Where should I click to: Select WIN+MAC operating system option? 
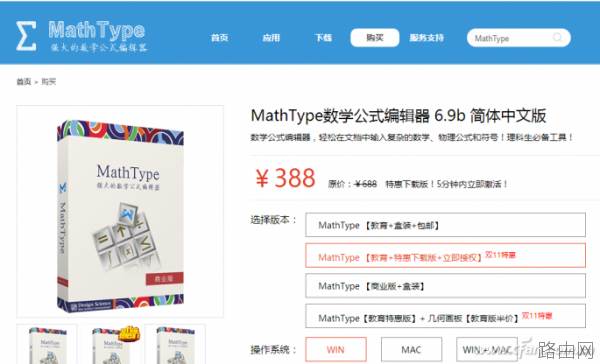point(487,349)
